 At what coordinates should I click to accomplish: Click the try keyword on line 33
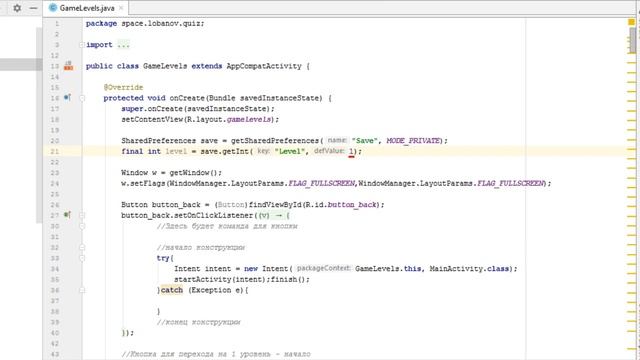point(163,258)
